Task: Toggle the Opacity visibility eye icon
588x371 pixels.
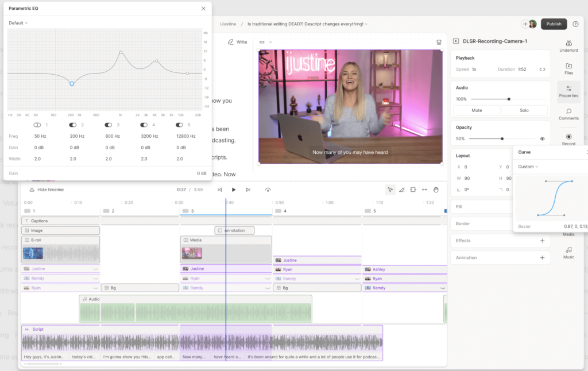Action: (x=541, y=138)
